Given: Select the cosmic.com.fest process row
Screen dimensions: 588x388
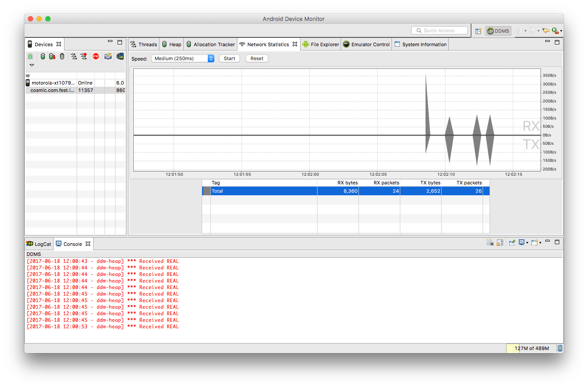Looking at the screenshot, I should click(75, 90).
